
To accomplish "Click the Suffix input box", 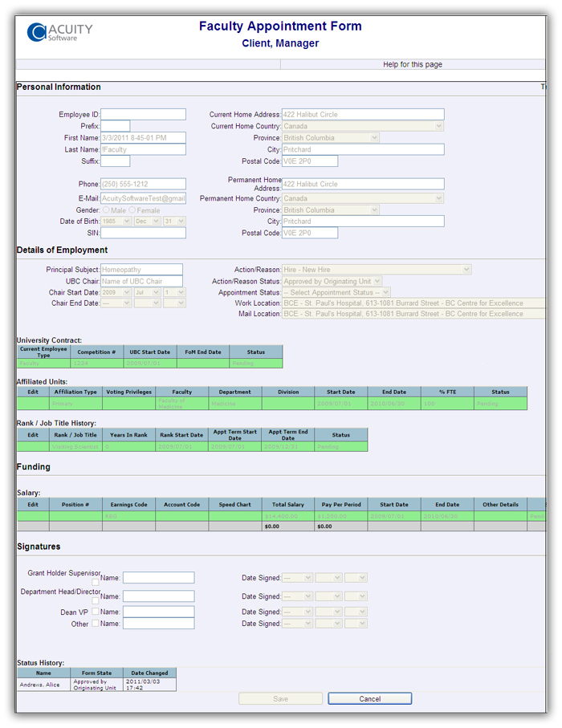I will (115, 161).
